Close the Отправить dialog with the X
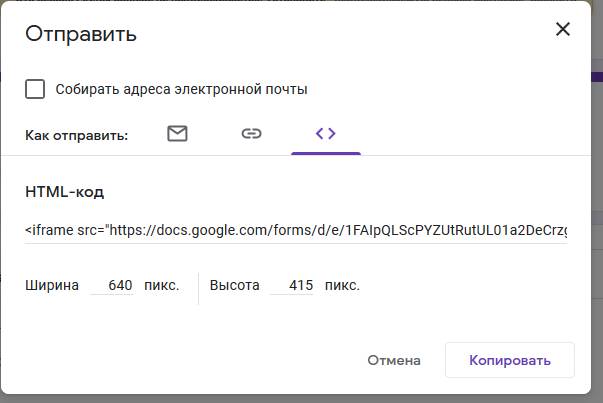603x403 pixels. pos(563,30)
